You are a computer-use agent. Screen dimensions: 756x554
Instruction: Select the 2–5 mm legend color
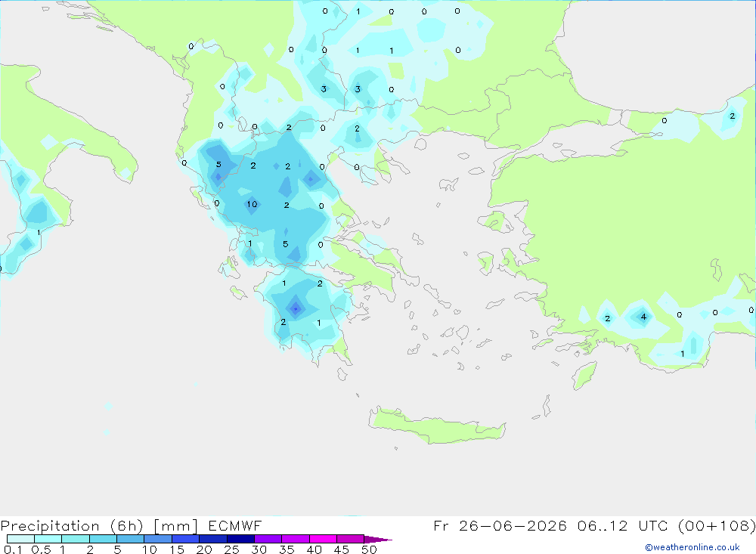[103, 539]
